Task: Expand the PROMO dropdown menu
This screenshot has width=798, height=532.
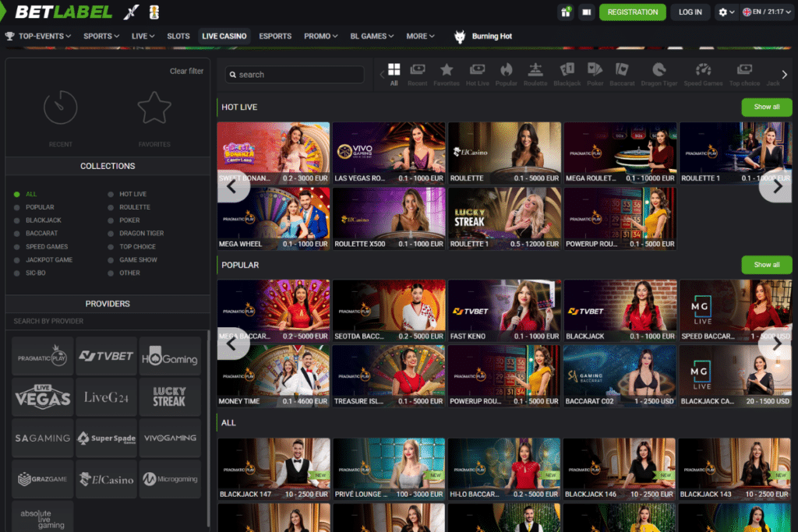Action: click(320, 36)
